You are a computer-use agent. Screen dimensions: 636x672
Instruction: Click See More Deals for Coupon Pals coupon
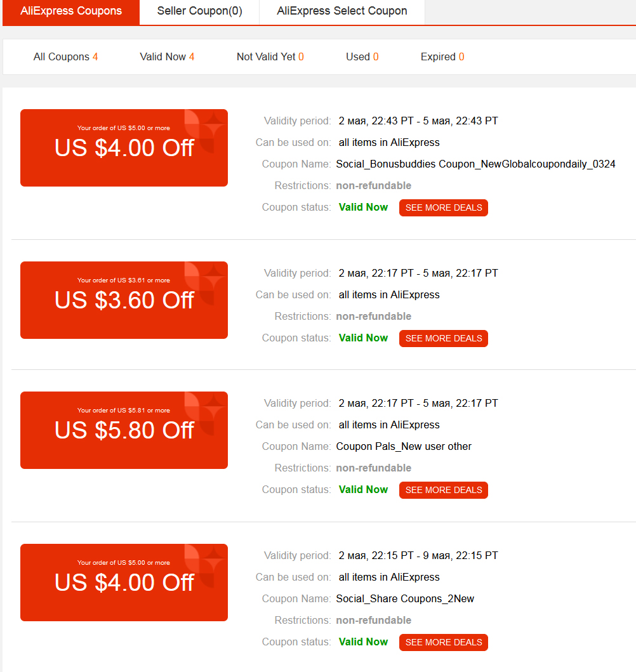point(444,491)
